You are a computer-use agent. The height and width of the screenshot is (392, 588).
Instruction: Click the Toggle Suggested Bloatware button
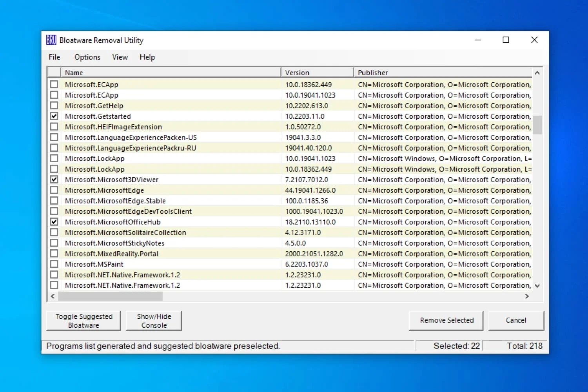pyautogui.click(x=83, y=321)
